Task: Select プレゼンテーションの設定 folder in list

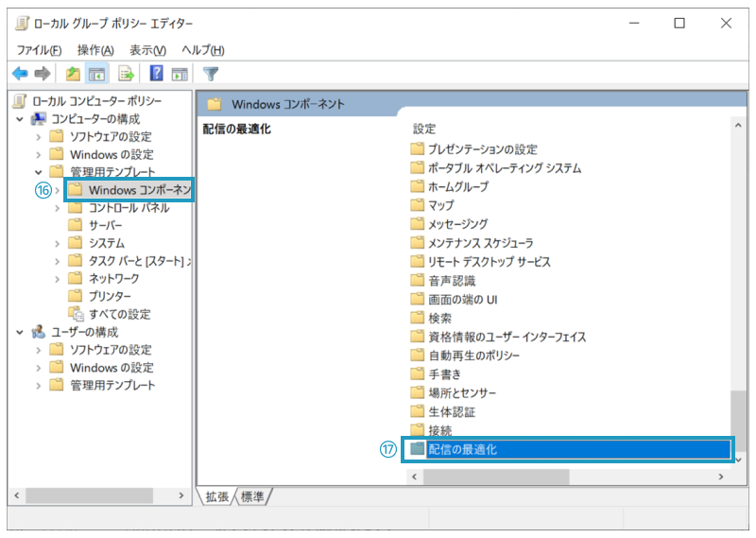Action: [483, 149]
